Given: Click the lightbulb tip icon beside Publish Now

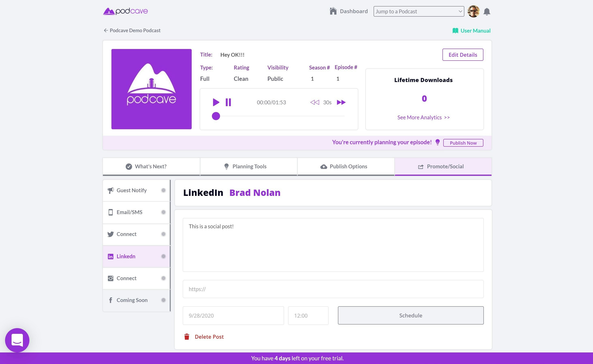Looking at the screenshot, I should point(437,142).
